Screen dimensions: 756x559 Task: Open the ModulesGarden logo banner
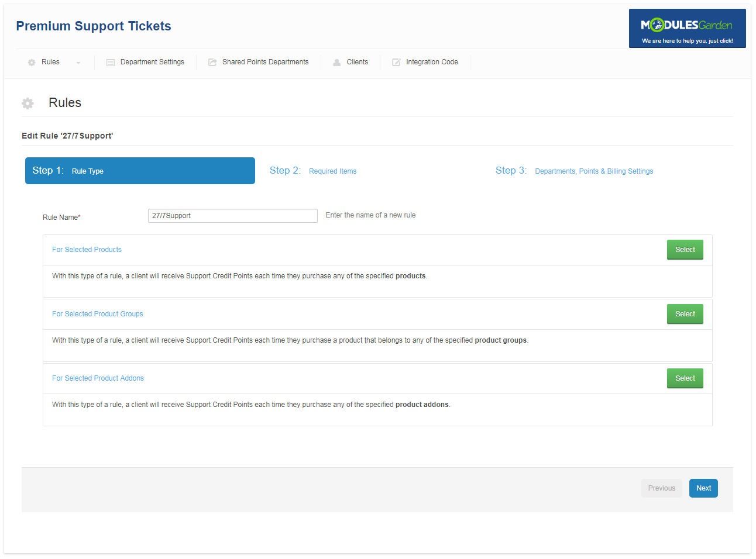[x=687, y=28]
